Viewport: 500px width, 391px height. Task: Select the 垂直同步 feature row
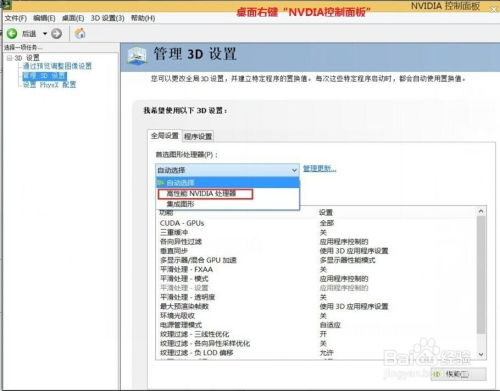pyautogui.click(x=317, y=251)
